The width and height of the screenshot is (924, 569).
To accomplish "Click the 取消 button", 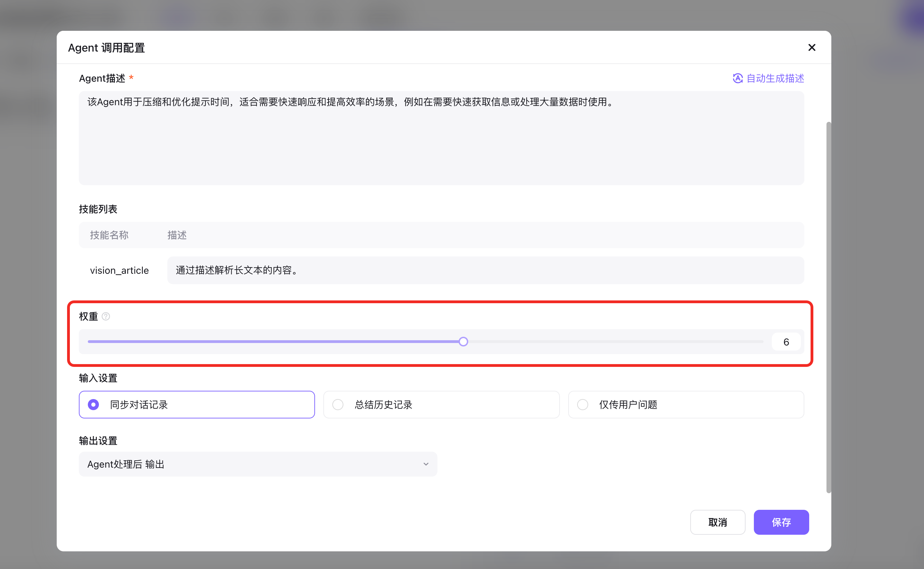I will point(718,522).
